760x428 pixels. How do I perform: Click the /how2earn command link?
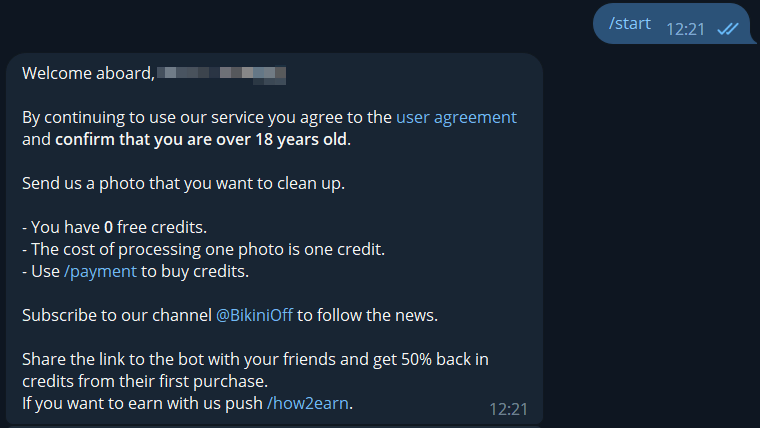click(x=310, y=403)
